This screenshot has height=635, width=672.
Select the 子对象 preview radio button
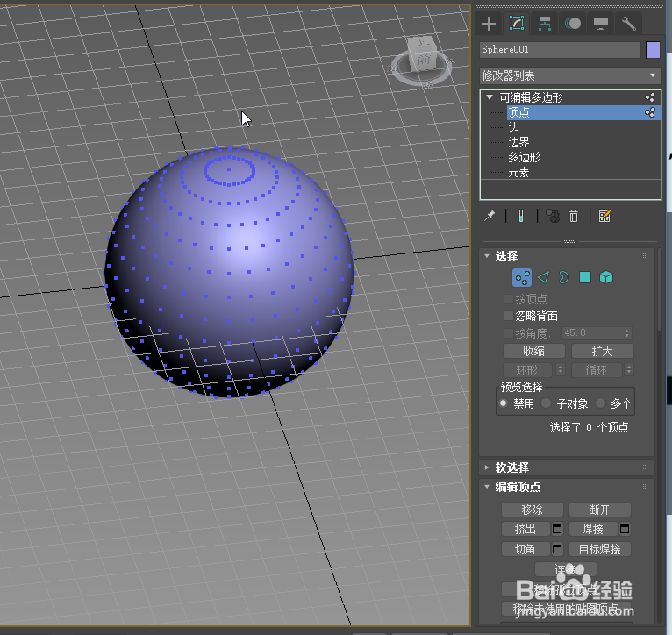[547, 403]
